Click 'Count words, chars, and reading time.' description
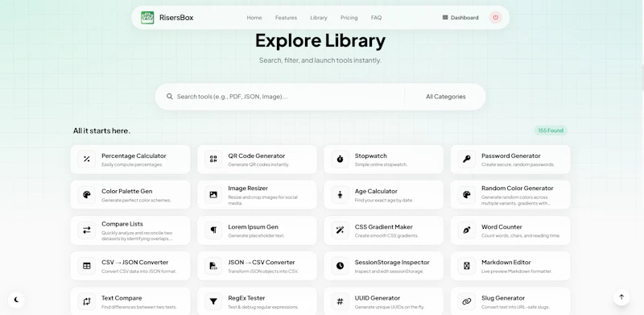 tap(521, 236)
